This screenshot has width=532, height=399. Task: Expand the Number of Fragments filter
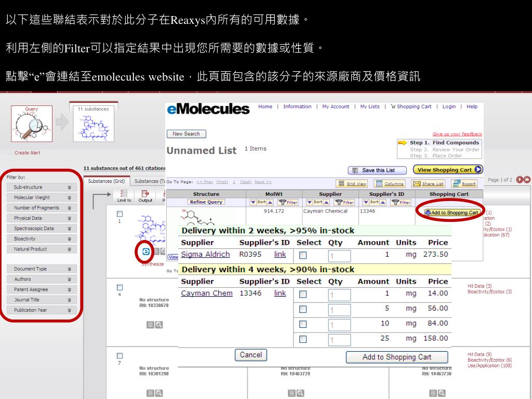coord(42,208)
